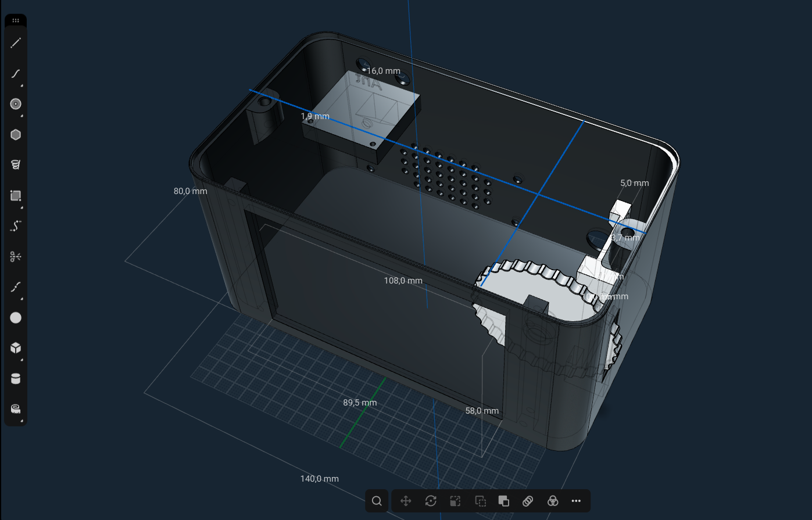The height and width of the screenshot is (520, 812).
Task: Select the solid sphere tool
Action: 16,318
